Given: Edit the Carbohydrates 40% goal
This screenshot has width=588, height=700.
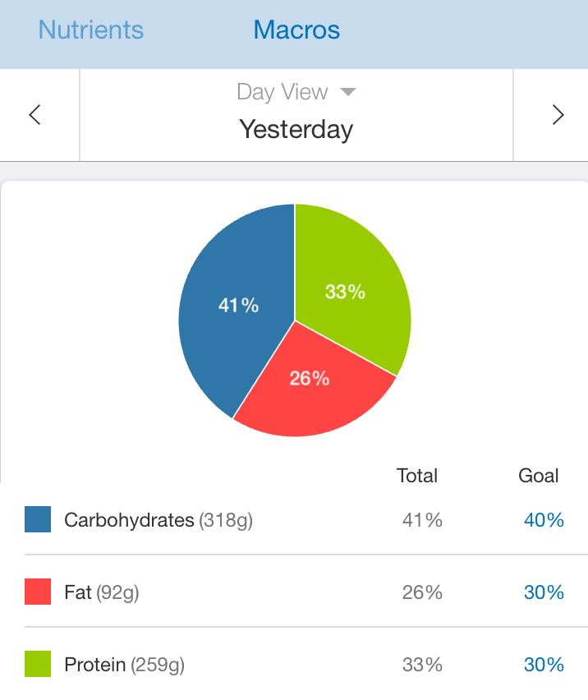Looking at the screenshot, I should point(544,520).
